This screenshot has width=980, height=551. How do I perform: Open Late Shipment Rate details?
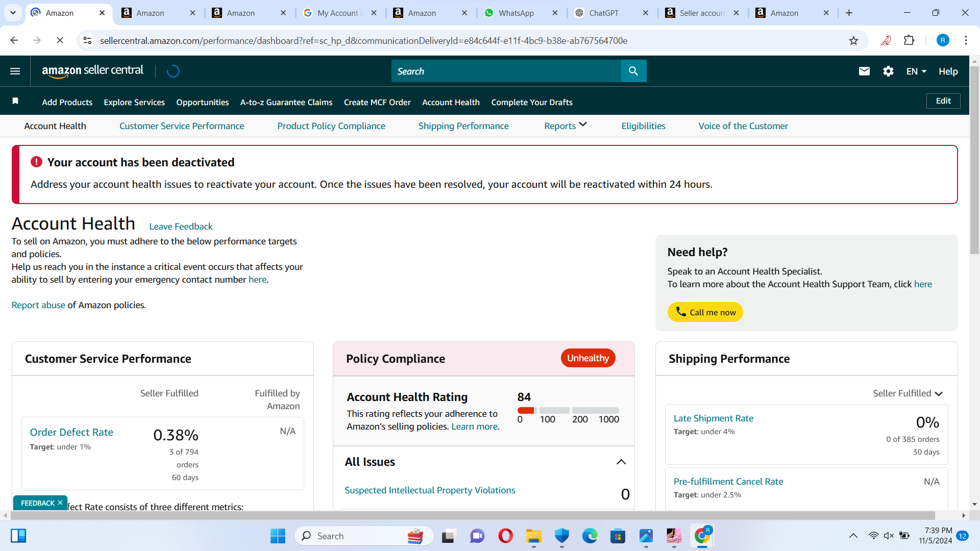(x=714, y=418)
